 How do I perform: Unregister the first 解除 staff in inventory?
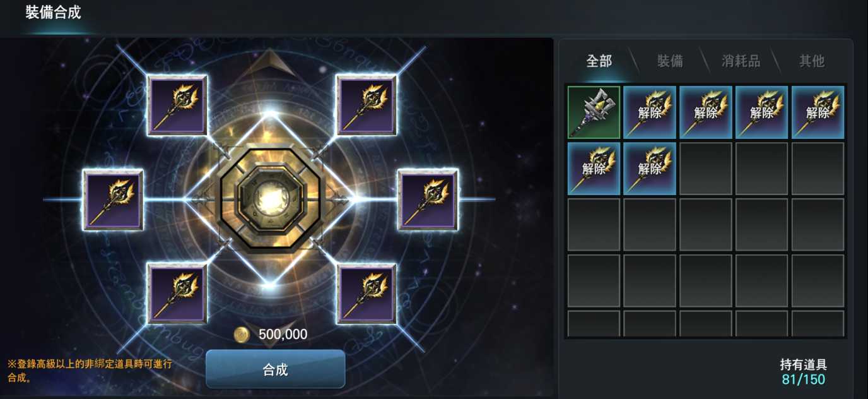pos(650,112)
